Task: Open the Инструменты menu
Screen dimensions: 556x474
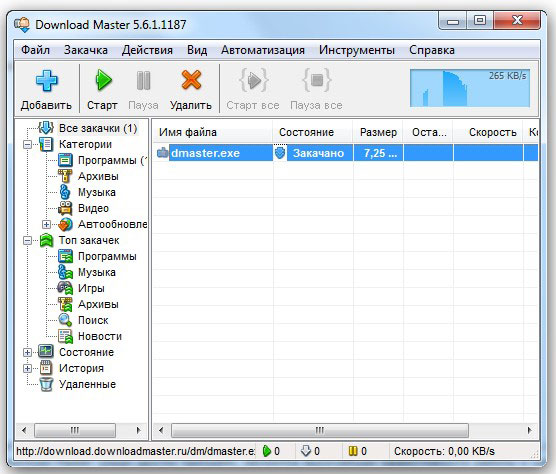Action: tap(357, 50)
